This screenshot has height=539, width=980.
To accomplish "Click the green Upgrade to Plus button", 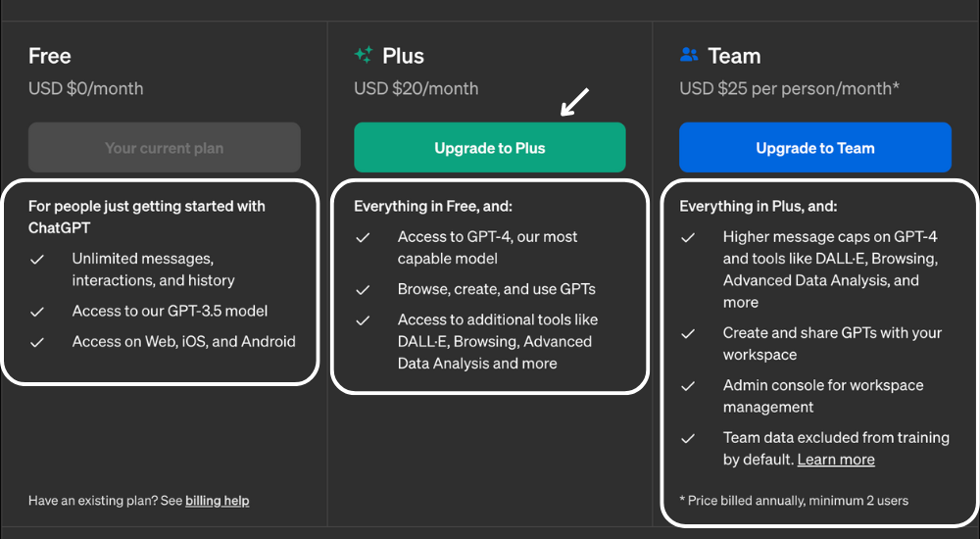I will click(x=489, y=148).
